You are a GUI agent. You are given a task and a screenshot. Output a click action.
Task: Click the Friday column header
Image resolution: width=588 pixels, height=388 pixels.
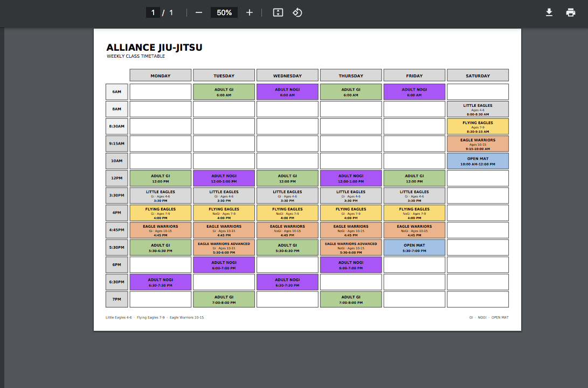414,75
